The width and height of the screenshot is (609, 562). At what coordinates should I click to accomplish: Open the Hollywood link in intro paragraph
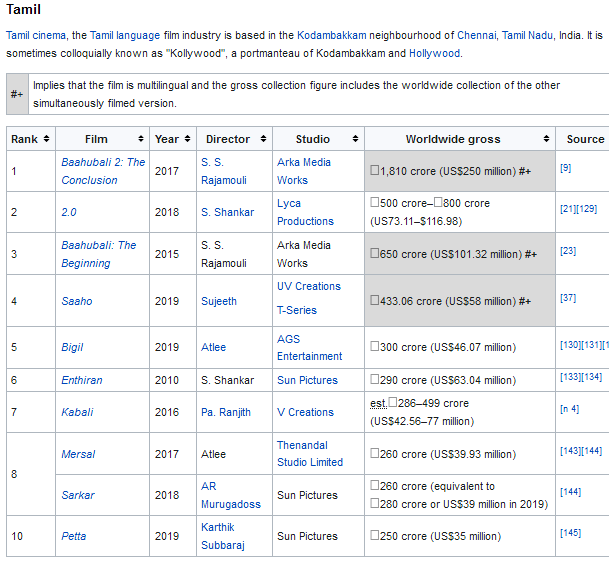click(x=435, y=53)
